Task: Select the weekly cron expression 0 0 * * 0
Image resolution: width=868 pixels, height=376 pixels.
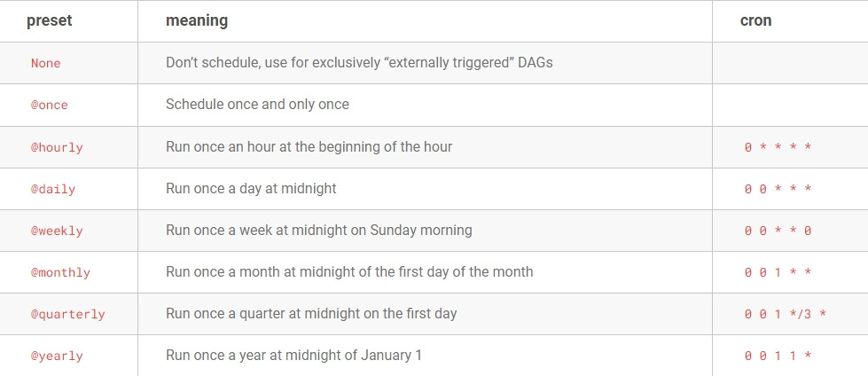Action: point(778,231)
